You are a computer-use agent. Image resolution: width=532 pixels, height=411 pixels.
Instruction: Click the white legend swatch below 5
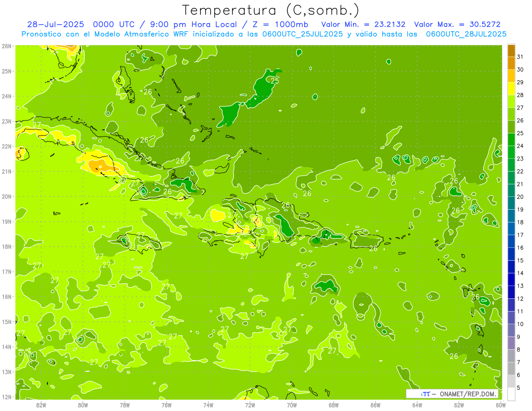click(x=511, y=394)
